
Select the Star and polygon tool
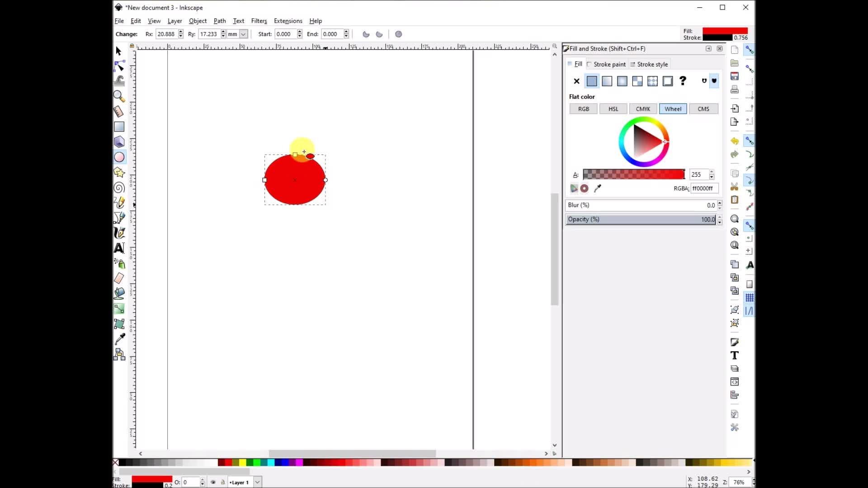(x=119, y=172)
